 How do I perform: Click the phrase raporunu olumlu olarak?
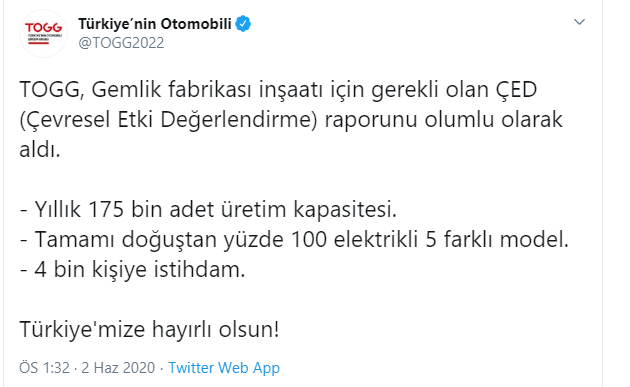coord(444,119)
